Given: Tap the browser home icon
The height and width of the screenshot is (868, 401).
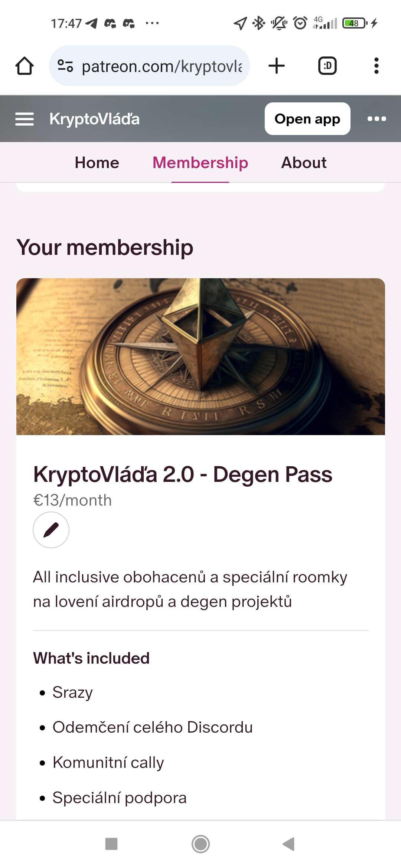Looking at the screenshot, I should pyautogui.click(x=25, y=66).
